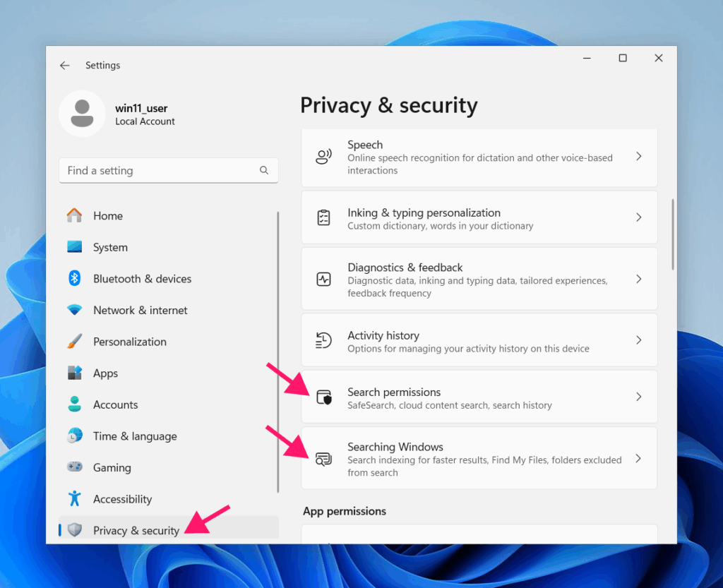Image resolution: width=723 pixels, height=588 pixels.
Task: Select the Privacy & security label
Action: (x=136, y=530)
